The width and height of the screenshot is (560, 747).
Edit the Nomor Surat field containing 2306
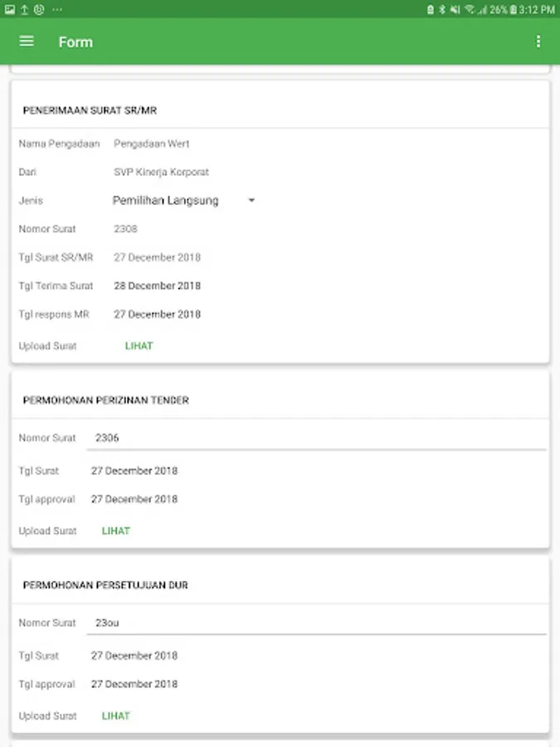point(315,437)
